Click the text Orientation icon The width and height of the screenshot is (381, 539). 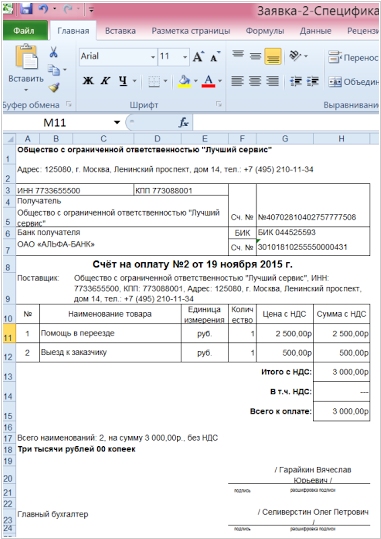(296, 56)
